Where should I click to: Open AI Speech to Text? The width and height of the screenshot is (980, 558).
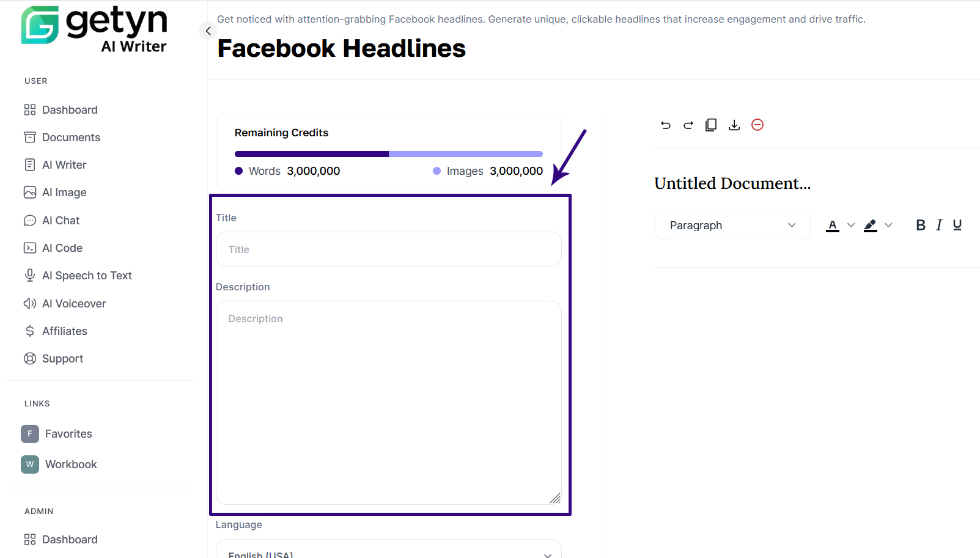point(87,276)
